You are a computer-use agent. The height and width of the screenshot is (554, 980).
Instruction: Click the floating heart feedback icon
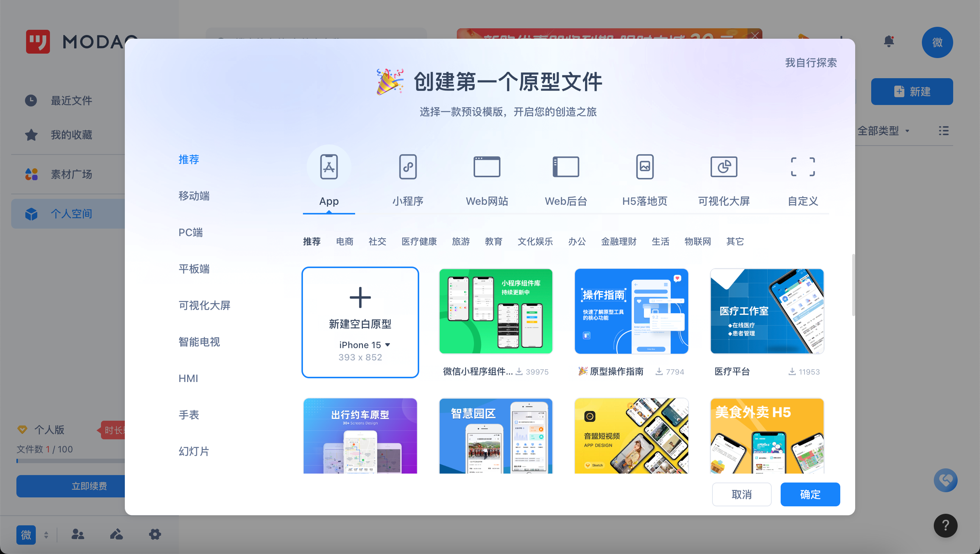[945, 480]
